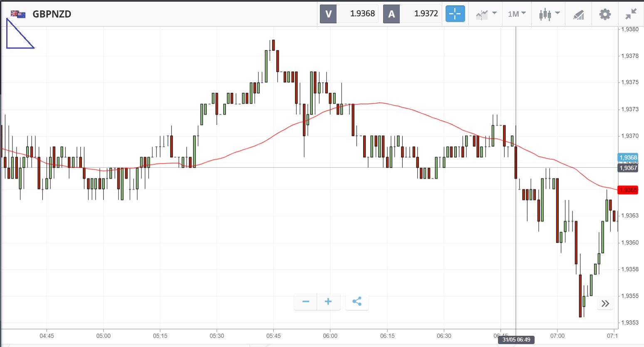Expand the candlestick chart type dropdown
The width and height of the screenshot is (644, 347).
coord(549,14)
